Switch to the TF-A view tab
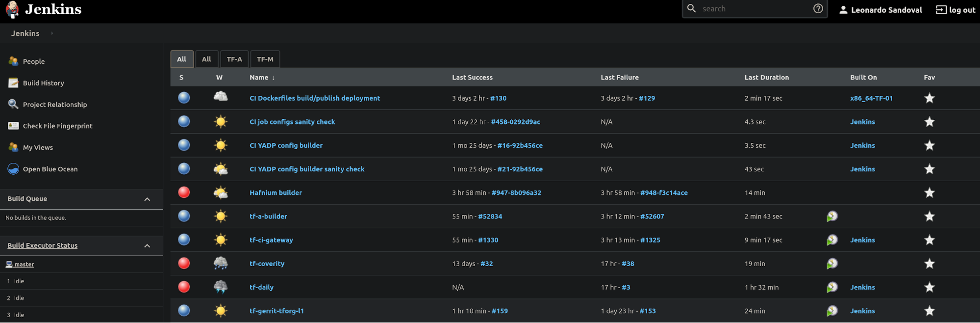This screenshot has width=980, height=323. click(234, 59)
